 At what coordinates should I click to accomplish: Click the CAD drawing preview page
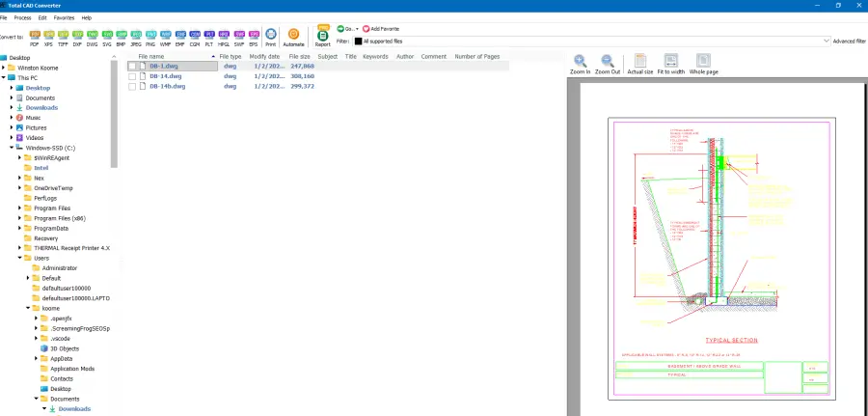tap(721, 258)
